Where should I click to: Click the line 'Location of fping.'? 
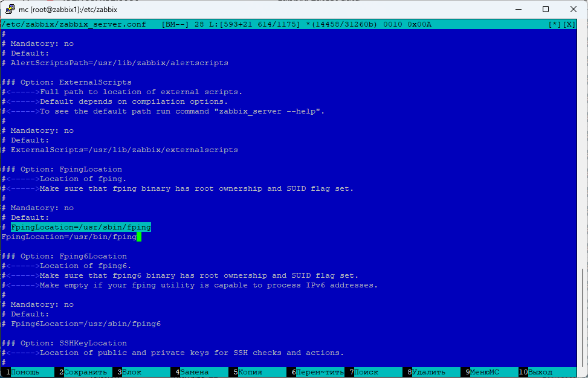tap(64, 179)
